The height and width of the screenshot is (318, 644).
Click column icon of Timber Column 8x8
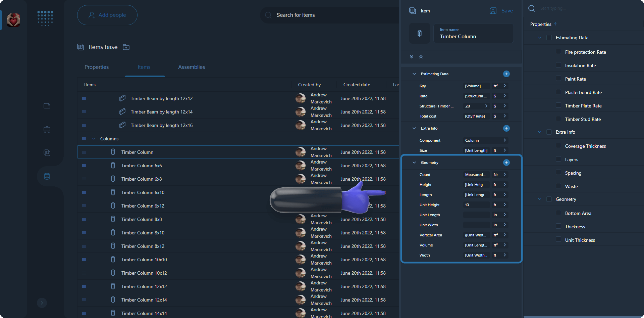[x=113, y=219]
